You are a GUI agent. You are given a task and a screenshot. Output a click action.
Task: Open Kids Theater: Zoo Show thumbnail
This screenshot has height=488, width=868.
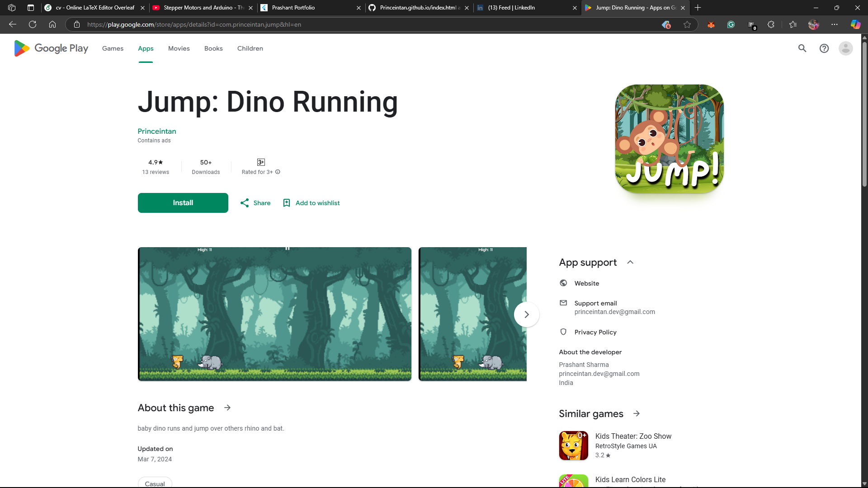573,446
